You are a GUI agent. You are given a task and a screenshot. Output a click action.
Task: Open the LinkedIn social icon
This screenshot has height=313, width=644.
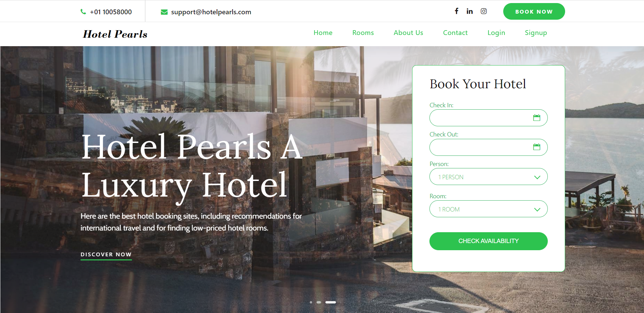pyautogui.click(x=470, y=11)
